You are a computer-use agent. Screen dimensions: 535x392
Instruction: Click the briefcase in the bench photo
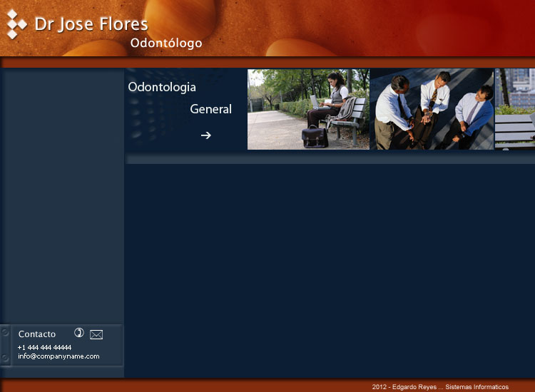pyautogui.click(x=314, y=136)
